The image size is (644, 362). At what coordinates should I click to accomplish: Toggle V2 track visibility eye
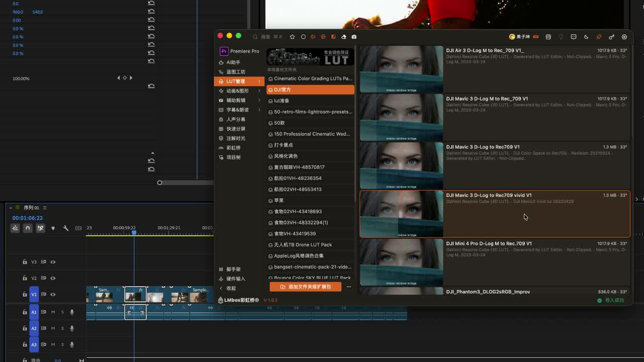[53, 278]
